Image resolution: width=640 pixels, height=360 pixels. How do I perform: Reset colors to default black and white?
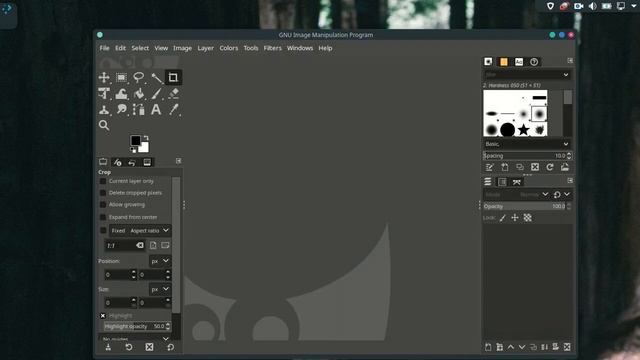click(x=133, y=150)
